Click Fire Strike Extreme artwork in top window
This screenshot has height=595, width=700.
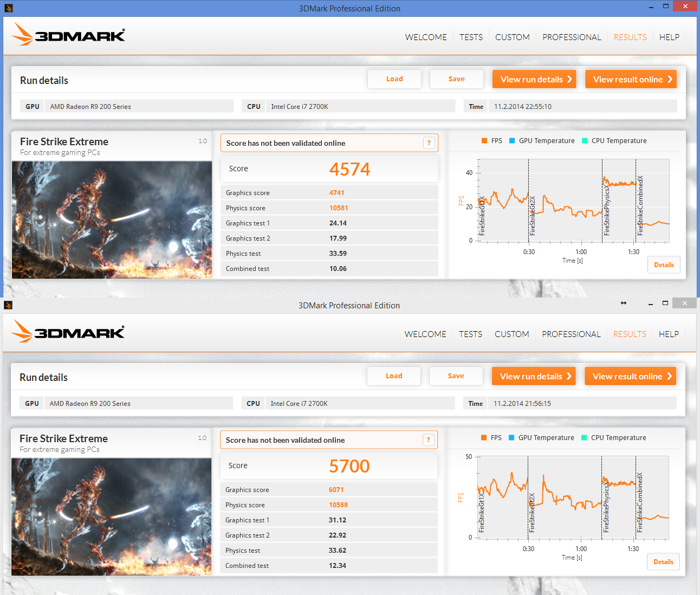(112, 220)
